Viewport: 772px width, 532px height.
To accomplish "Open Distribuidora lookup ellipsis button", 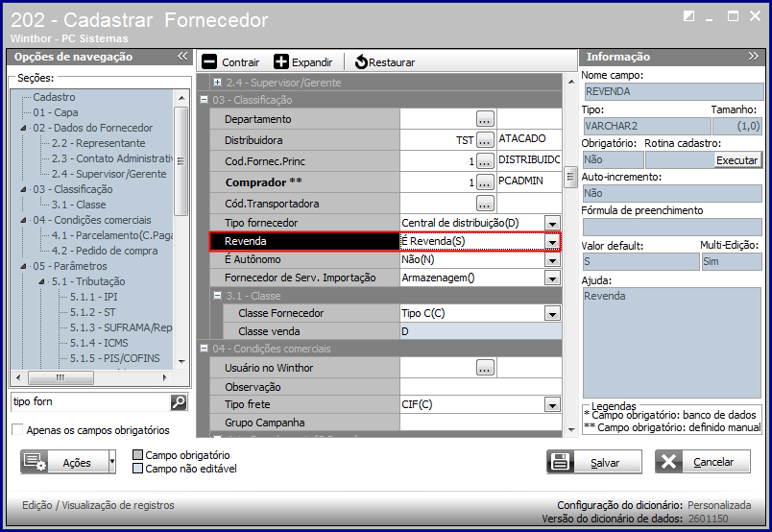I will click(485, 140).
